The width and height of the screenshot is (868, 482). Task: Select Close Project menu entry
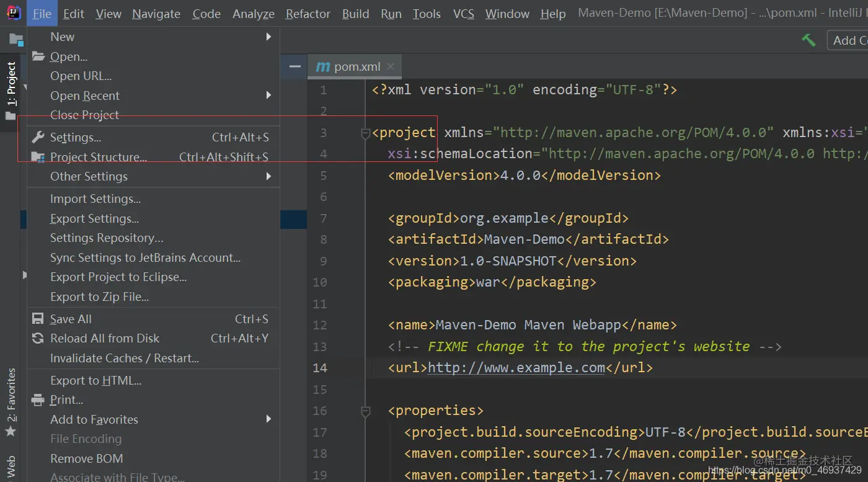click(153, 115)
